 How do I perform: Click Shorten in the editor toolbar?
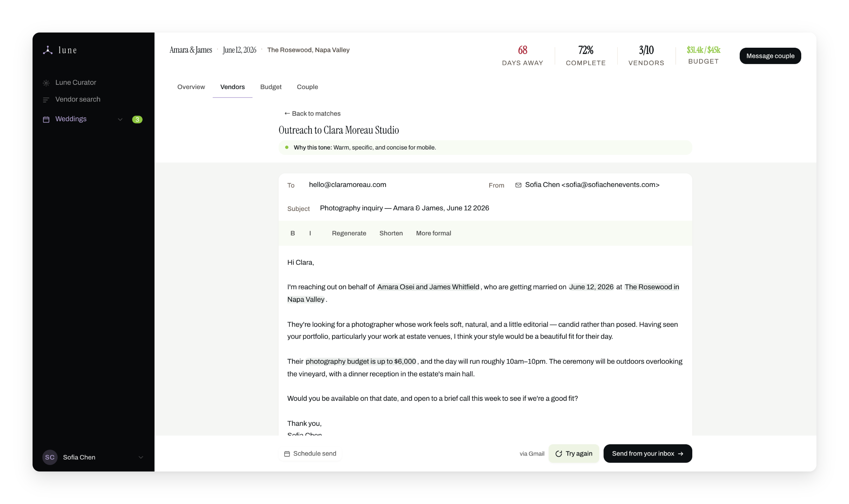(x=391, y=233)
